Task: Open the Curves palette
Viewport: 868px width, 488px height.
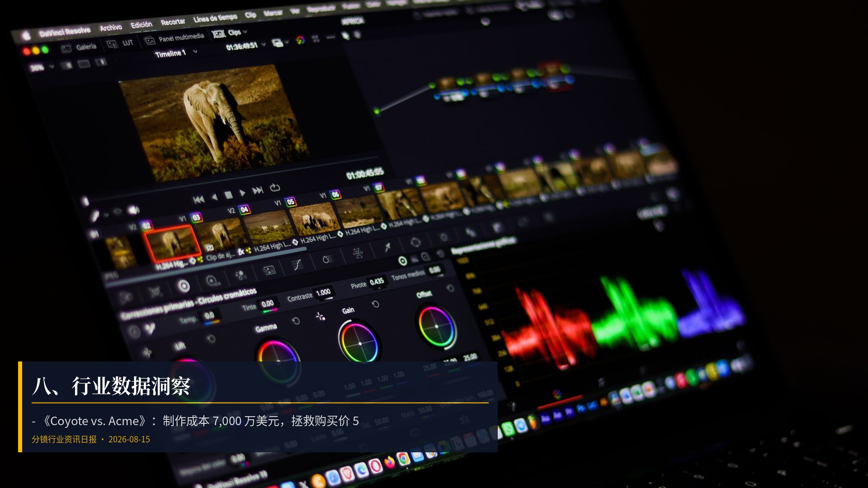Action: click(297, 265)
